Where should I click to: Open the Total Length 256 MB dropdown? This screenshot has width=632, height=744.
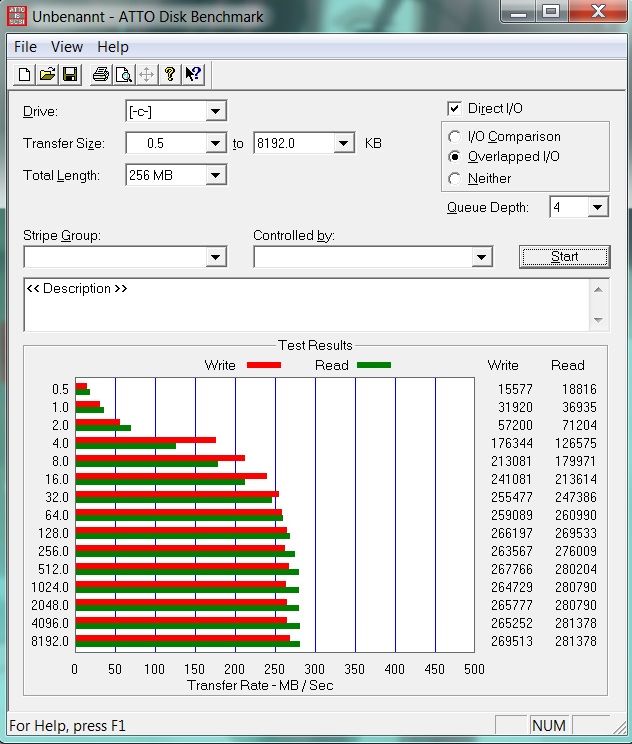[x=215, y=175]
